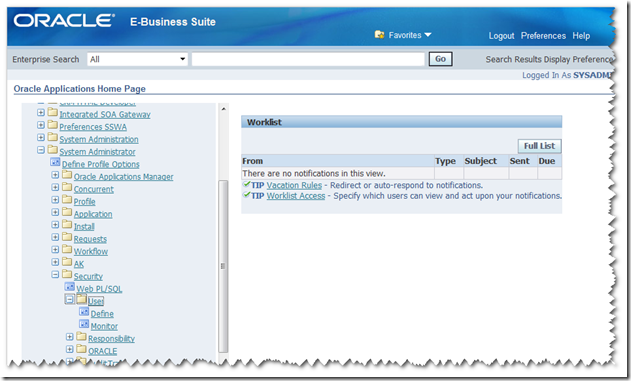Open the Vacation Rules link
This screenshot has width=631, height=381.
[294, 185]
